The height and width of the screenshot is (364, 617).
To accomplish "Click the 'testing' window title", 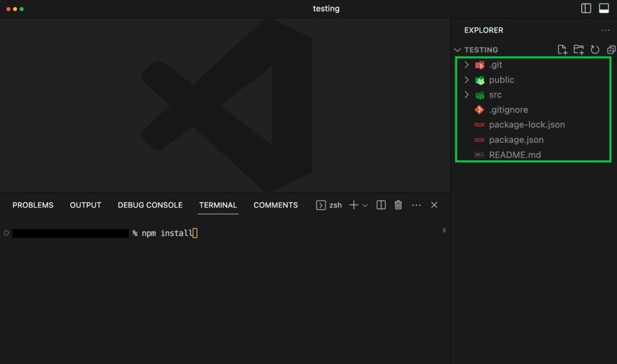I will (x=326, y=8).
